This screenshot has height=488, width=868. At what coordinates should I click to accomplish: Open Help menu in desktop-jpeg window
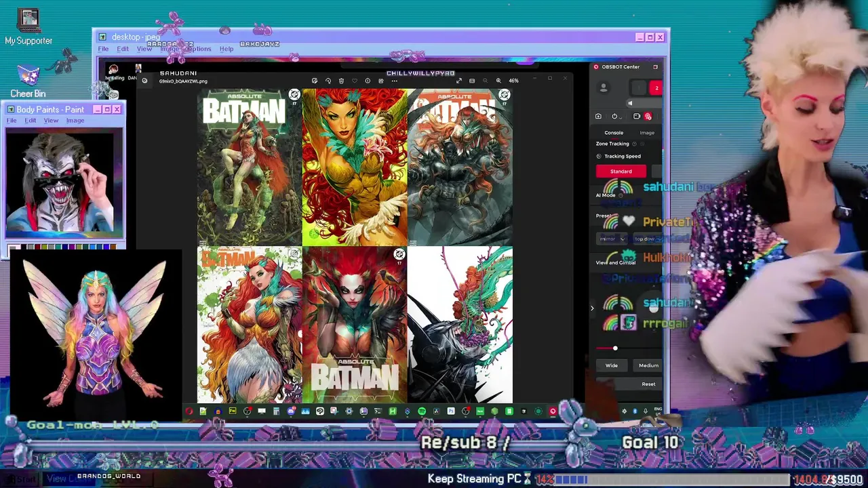pos(226,49)
